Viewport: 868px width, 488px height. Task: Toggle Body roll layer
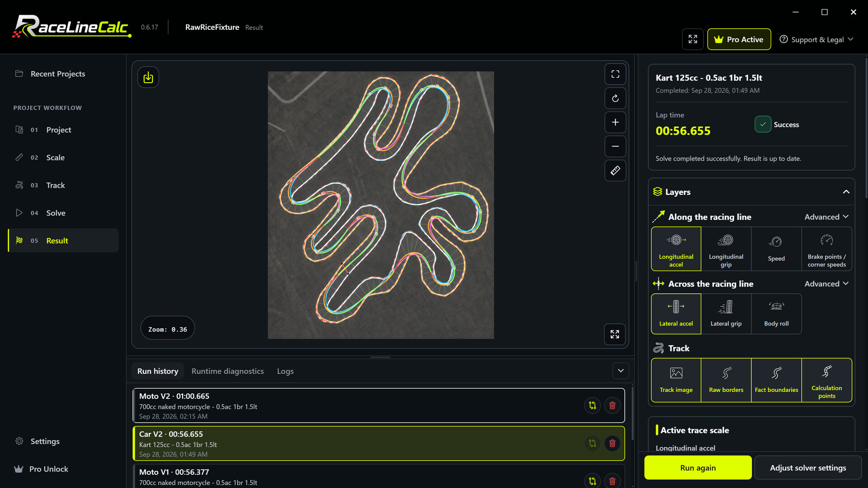776,314
